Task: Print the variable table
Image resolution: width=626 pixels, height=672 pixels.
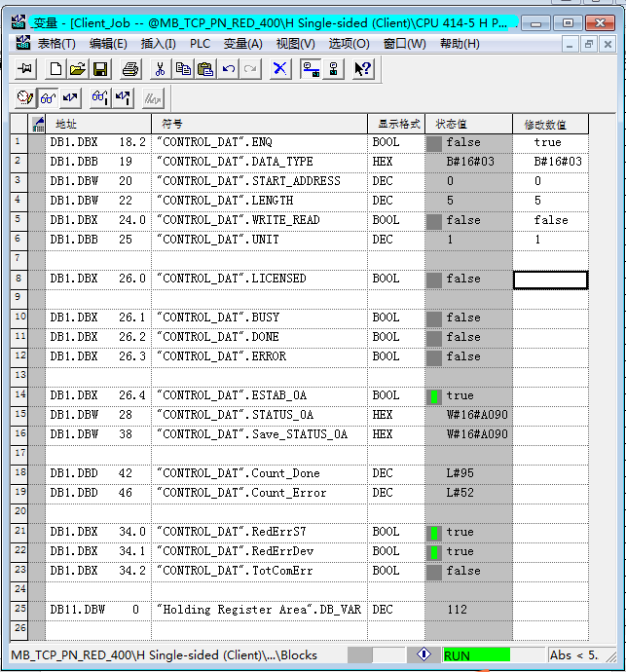Action: pos(131,68)
